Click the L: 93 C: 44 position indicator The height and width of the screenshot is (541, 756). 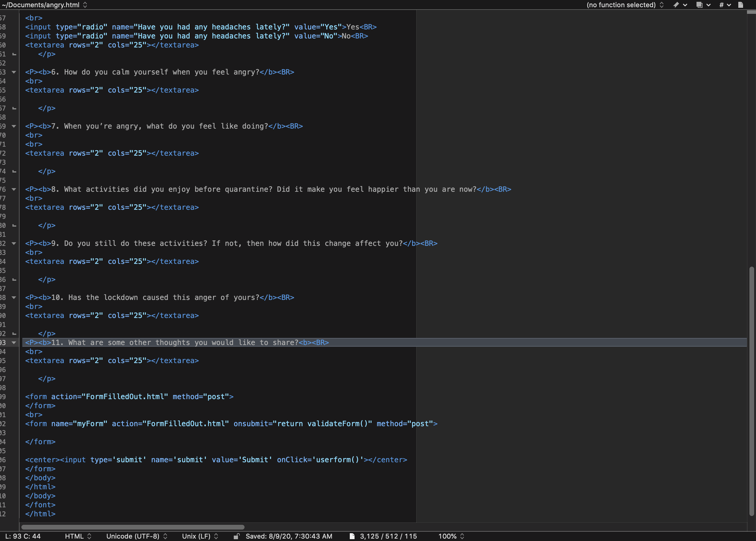pyautogui.click(x=23, y=536)
